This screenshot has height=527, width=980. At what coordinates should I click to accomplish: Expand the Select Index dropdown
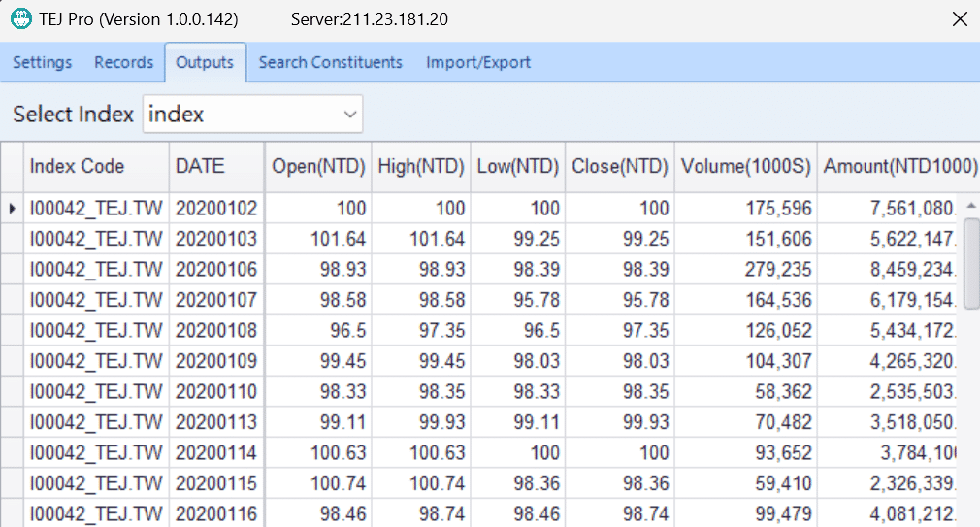pos(350,115)
